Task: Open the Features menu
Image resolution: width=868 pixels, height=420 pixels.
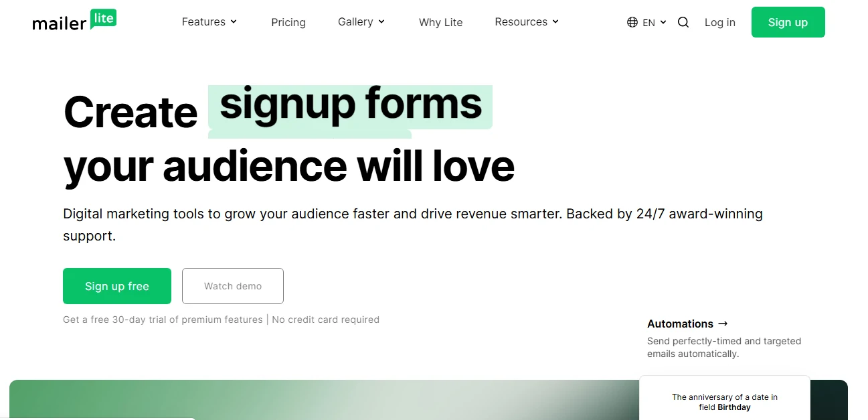Action: 209,22
